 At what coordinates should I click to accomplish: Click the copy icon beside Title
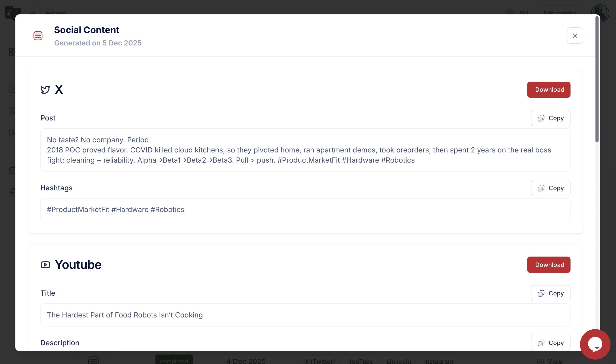click(541, 293)
